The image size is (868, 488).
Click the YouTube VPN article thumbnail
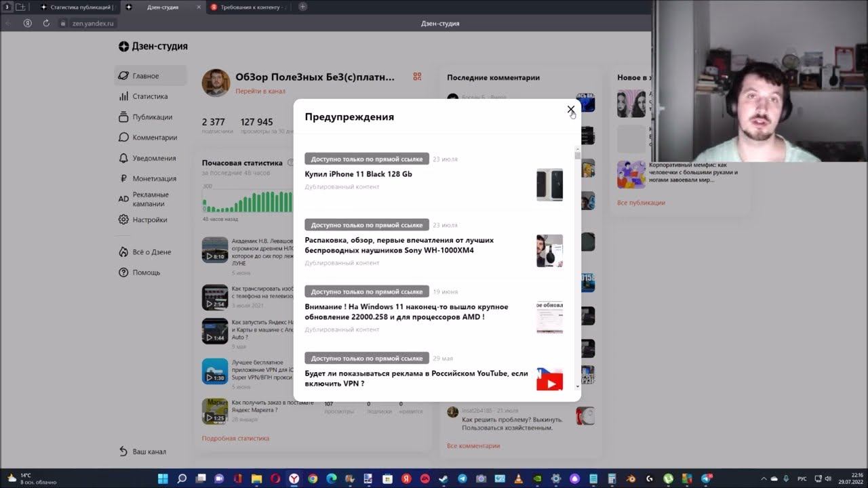pos(549,380)
